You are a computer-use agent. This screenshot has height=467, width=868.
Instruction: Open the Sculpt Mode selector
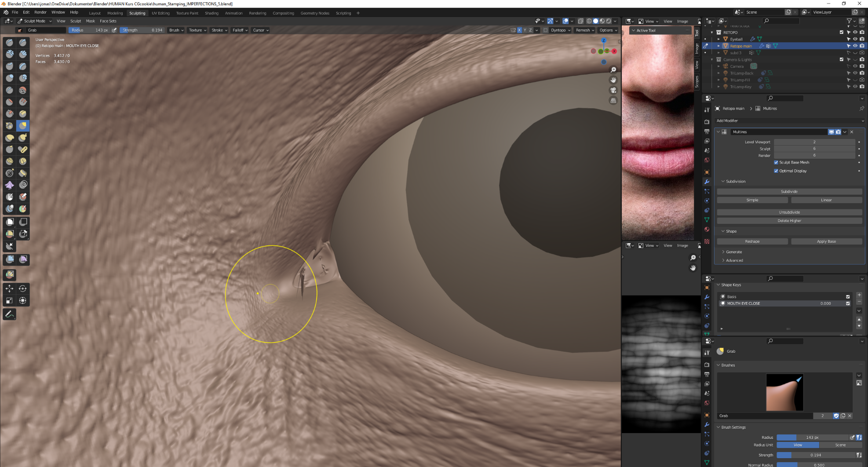[x=34, y=21]
